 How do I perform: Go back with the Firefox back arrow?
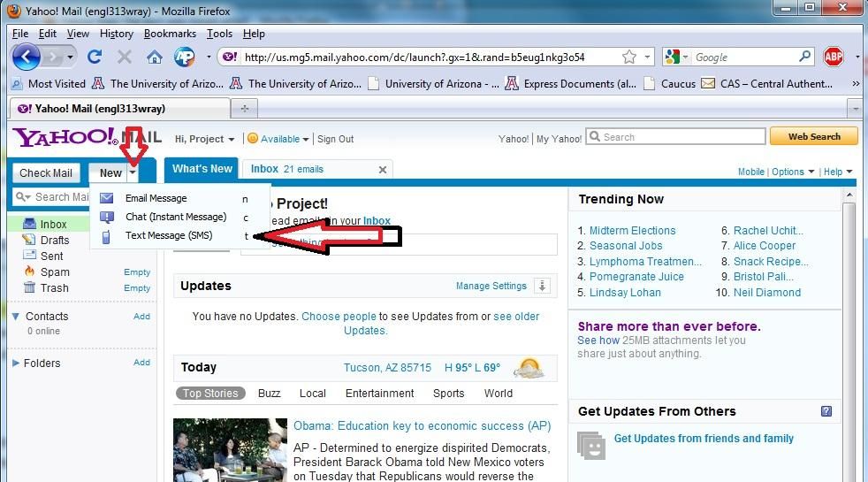pyautogui.click(x=26, y=57)
